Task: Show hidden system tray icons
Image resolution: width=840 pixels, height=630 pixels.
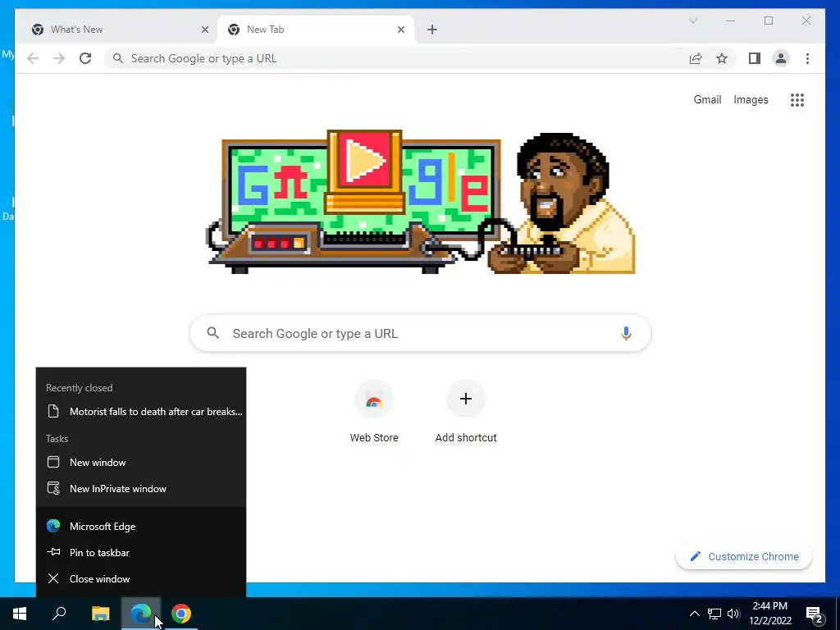Action: pyautogui.click(x=694, y=614)
